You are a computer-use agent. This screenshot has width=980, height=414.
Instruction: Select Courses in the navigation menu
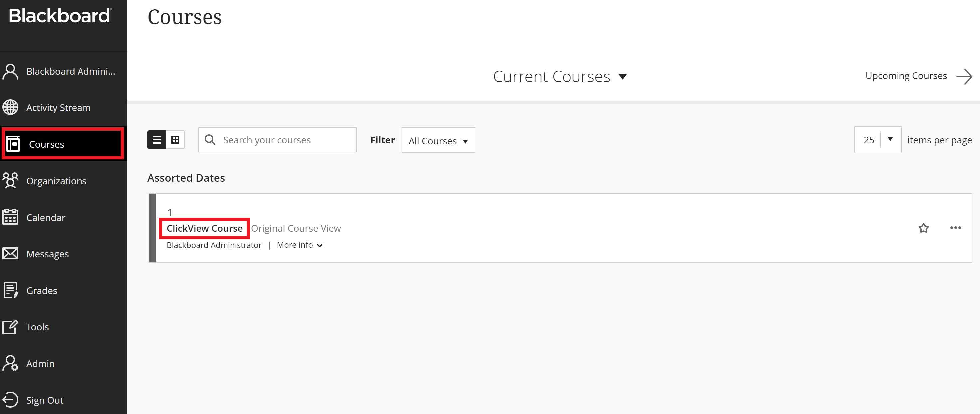(x=63, y=144)
